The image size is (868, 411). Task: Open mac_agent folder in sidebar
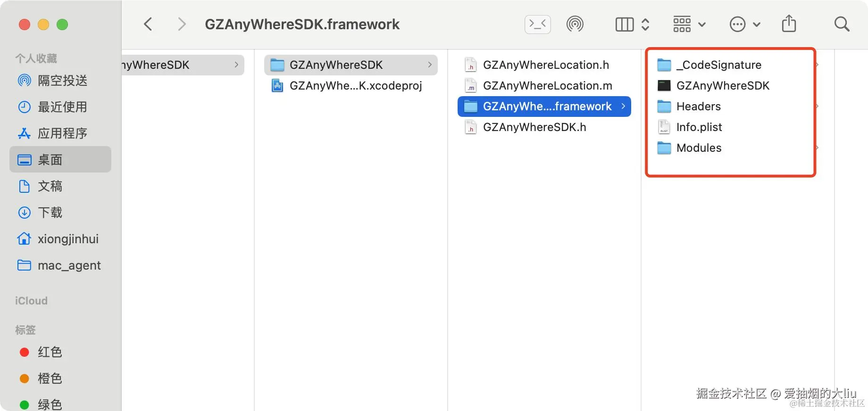[x=60, y=265]
